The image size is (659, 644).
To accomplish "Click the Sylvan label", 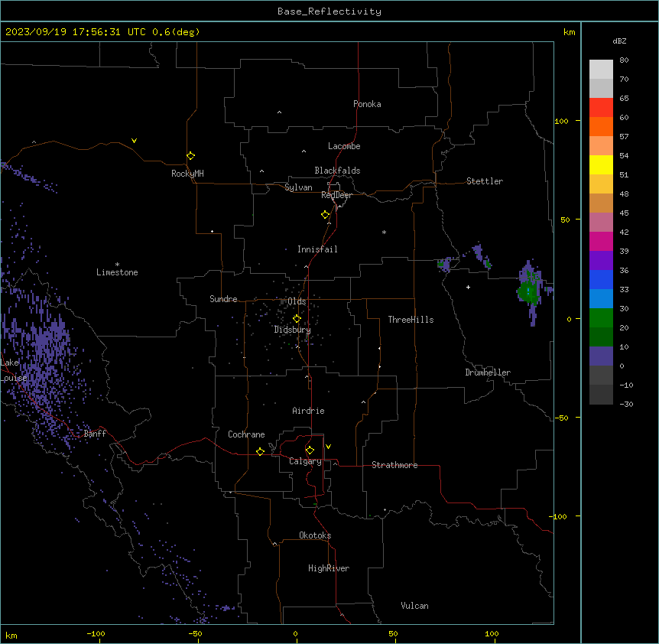I will 298,187.
